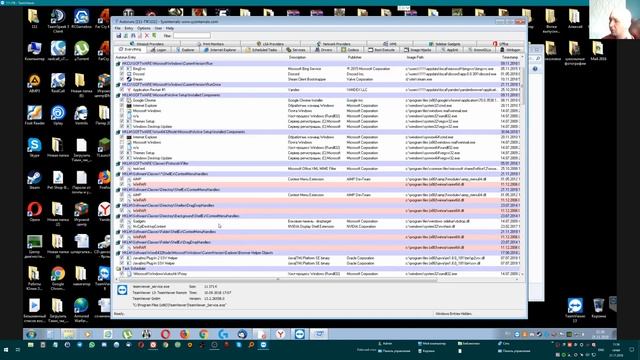640x360 pixels.
Task: Click the Save toolbar icon in Autoruns
Action: [119, 36]
